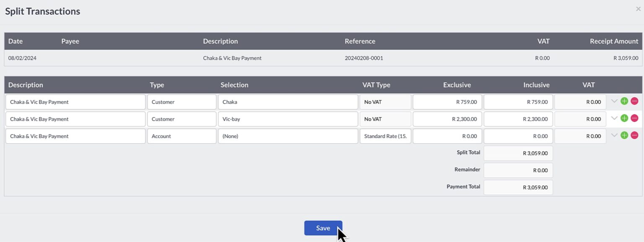Screen dimensions: 644x242
Task: Remove the Chaka split line
Action: (635, 101)
